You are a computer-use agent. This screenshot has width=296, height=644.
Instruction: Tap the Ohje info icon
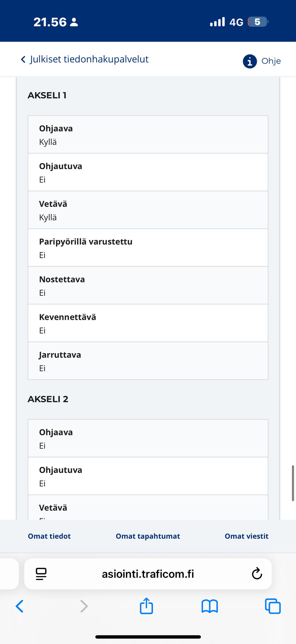click(x=250, y=61)
